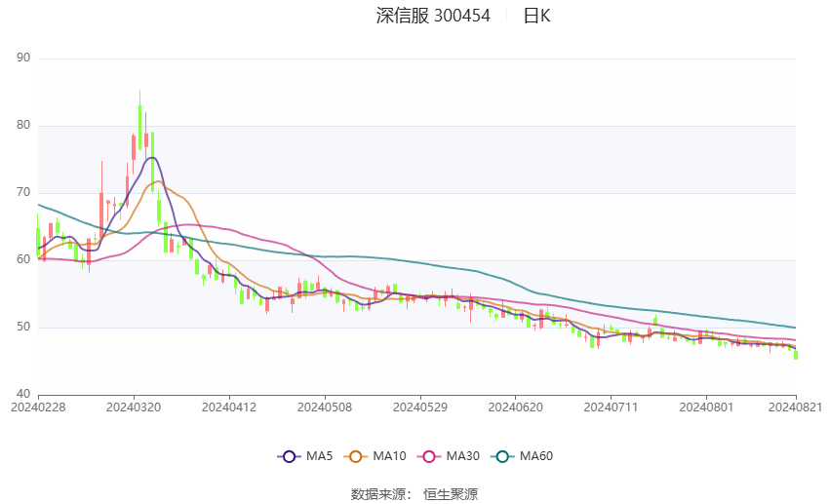Click the y-axis value 60
The width and height of the screenshot is (829, 504).
[x=23, y=259]
